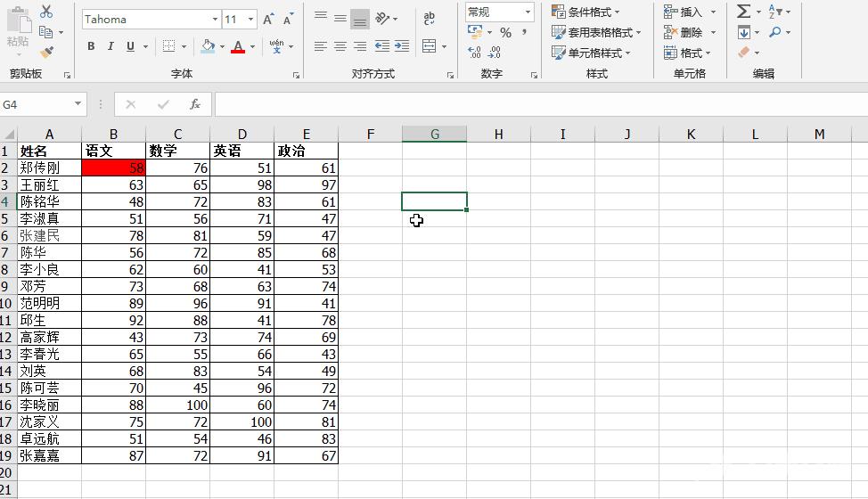Select the Format Painter brush icon
Viewport: 868px width, 499px height.
click(46, 53)
